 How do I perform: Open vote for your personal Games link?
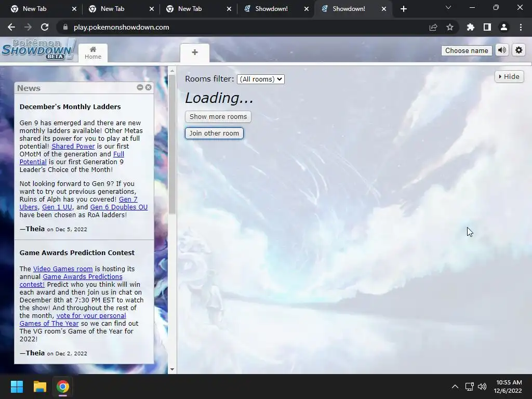91,315
